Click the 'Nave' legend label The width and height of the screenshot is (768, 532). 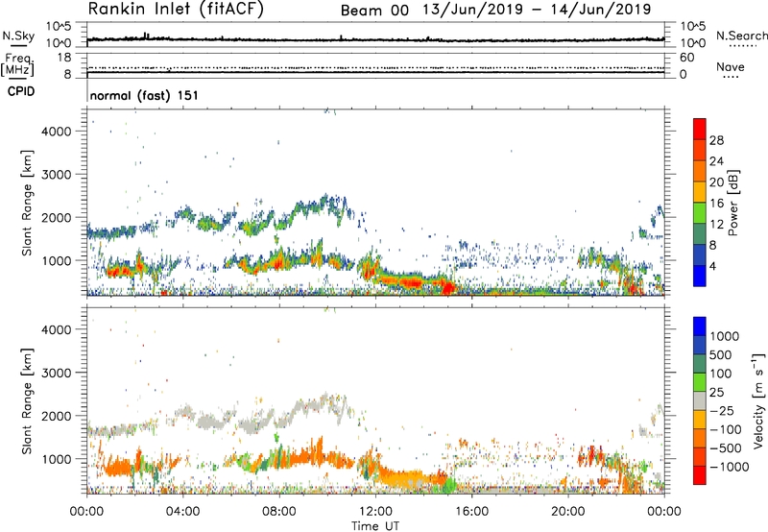click(x=731, y=66)
